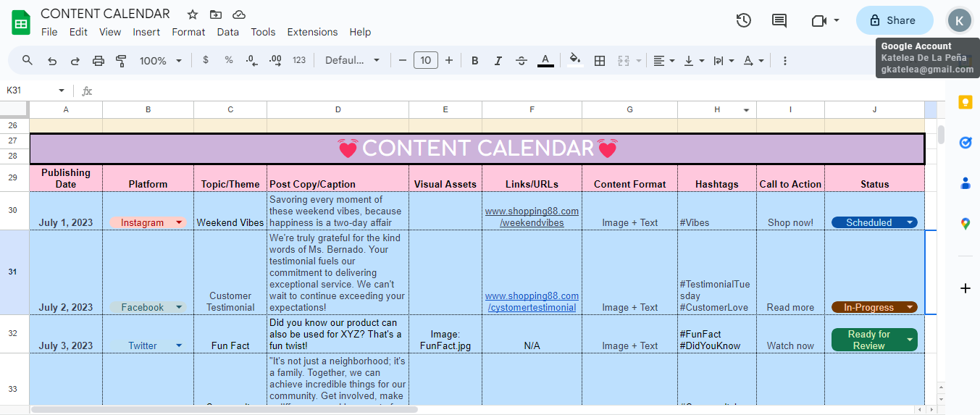
Task: Open the Help menu
Action: pyautogui.click(x=360, y=32)
